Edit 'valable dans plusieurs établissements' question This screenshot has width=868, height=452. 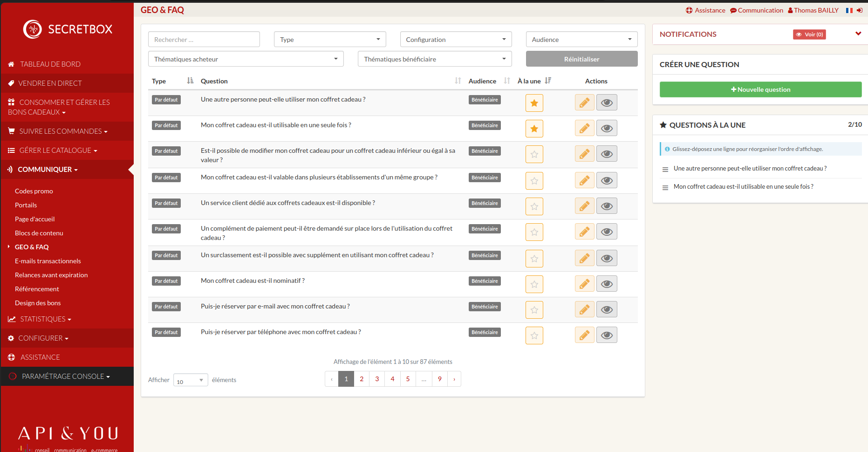click(x=584, y=180)
